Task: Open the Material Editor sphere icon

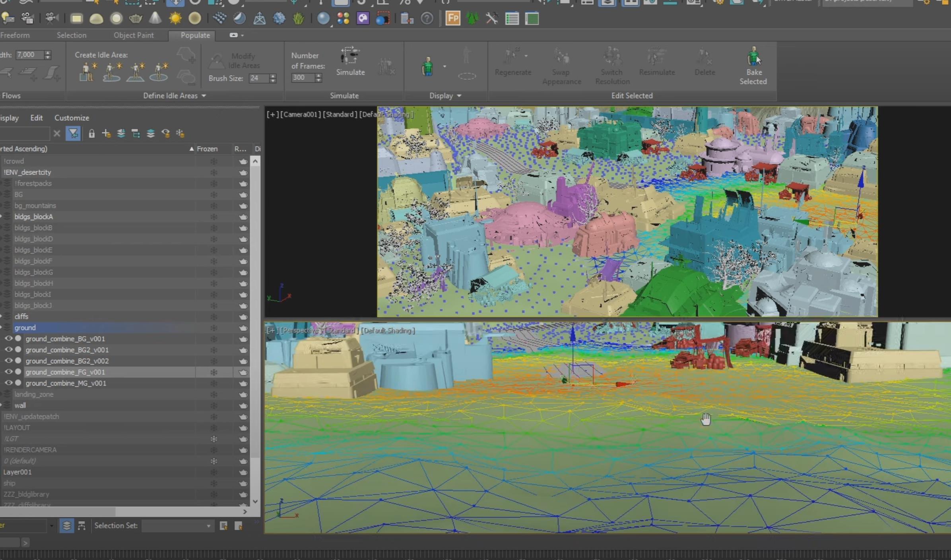Action: coord(323,18)
